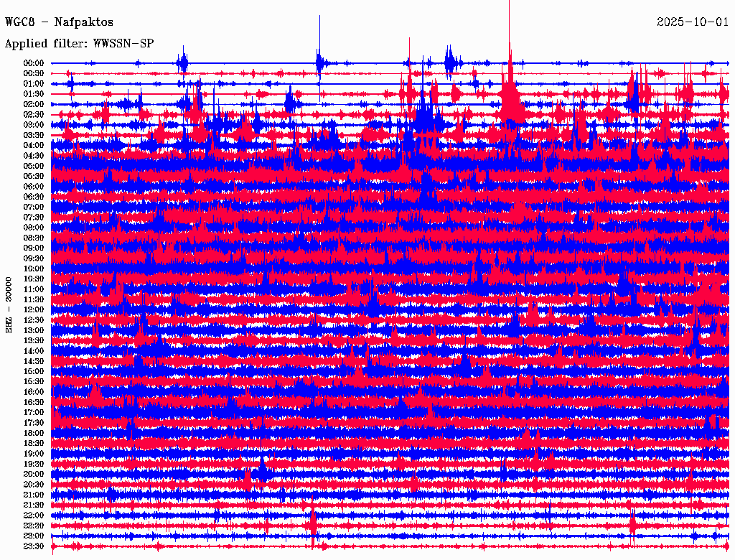Click the station title 'WGC8 - Nafpaktos'
Screen dimensions: 735x560
coord(59,22)
